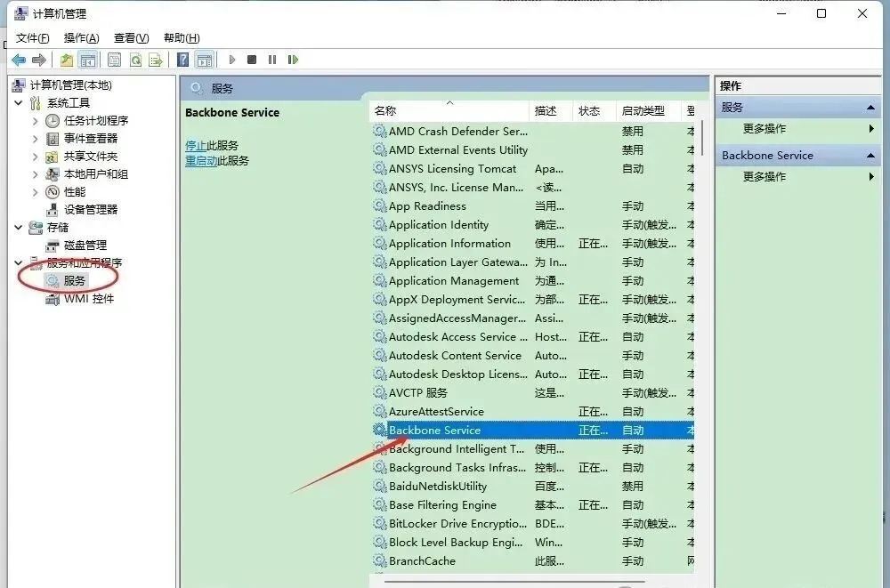The height and width of the screenshot is (588, 890).
Task: Sort by the 描述 column header
Action: (x=551, y=110)
